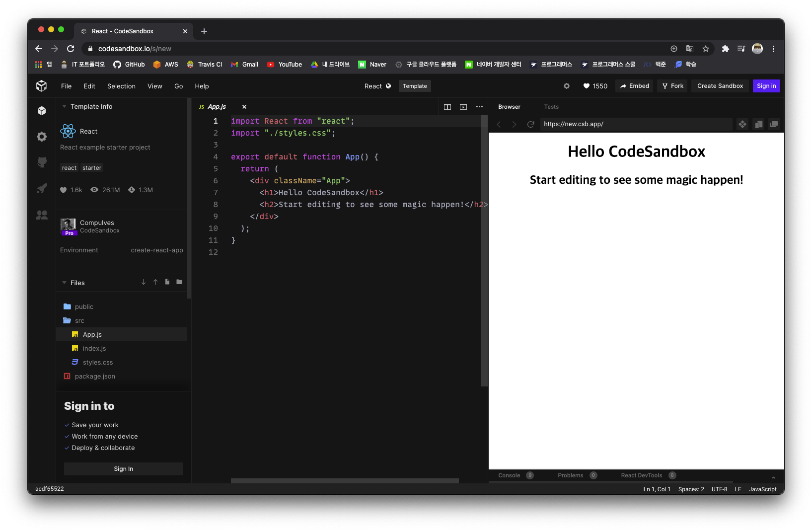Download files using the down arrow icon

tap(144, 282)
